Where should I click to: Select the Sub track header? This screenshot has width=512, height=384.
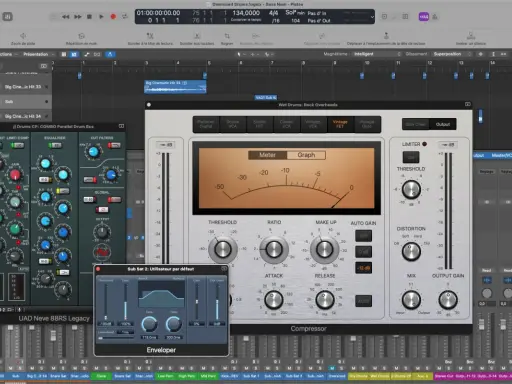(x=26, y=102)
